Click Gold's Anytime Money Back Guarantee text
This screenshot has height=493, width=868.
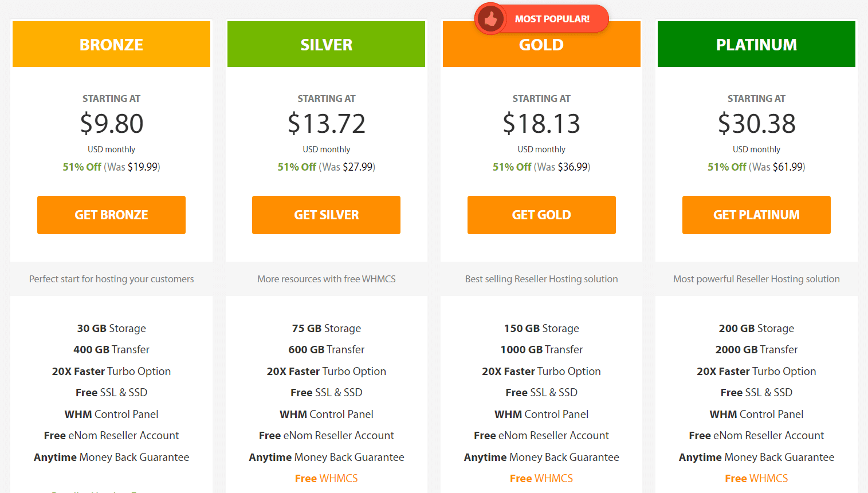point(541,457)
